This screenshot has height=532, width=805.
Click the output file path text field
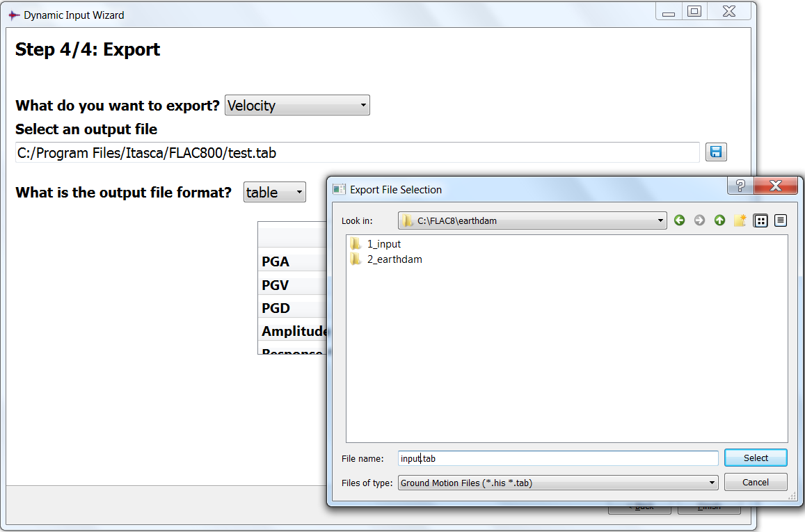357,153
